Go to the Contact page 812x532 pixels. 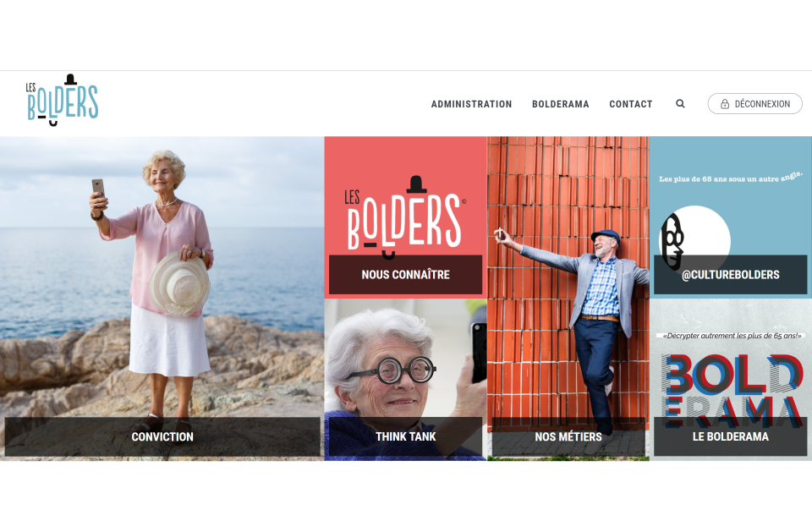coord(631,104)
